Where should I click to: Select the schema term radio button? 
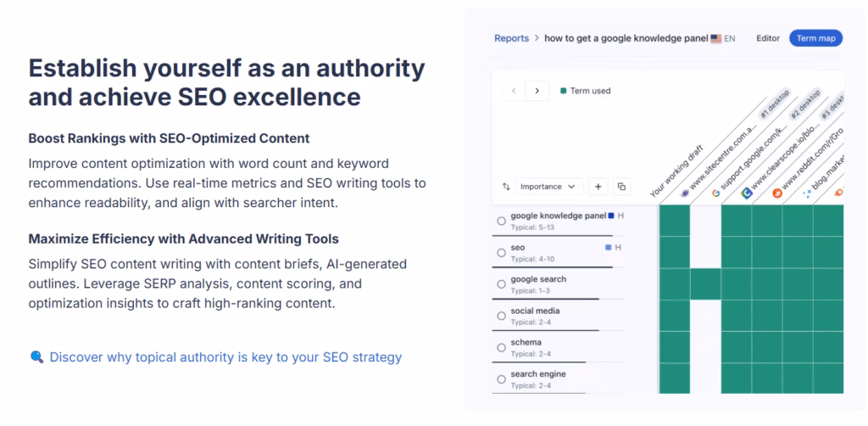pyautogui.click(x=502, y=348)
